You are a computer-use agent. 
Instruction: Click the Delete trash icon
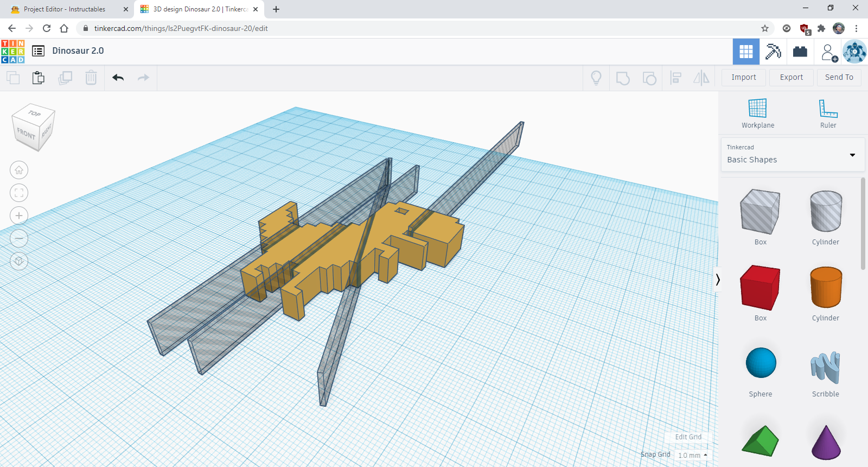(x=91, y=78)
